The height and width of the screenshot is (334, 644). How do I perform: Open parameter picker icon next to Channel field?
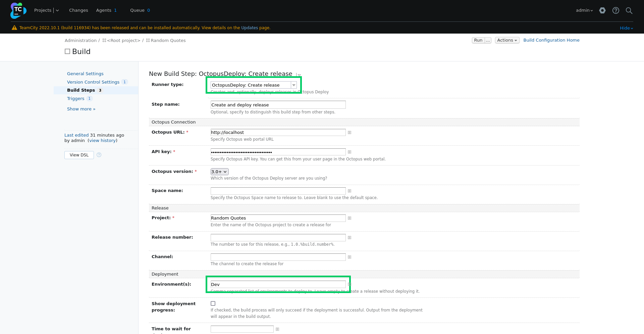point(350,257)
